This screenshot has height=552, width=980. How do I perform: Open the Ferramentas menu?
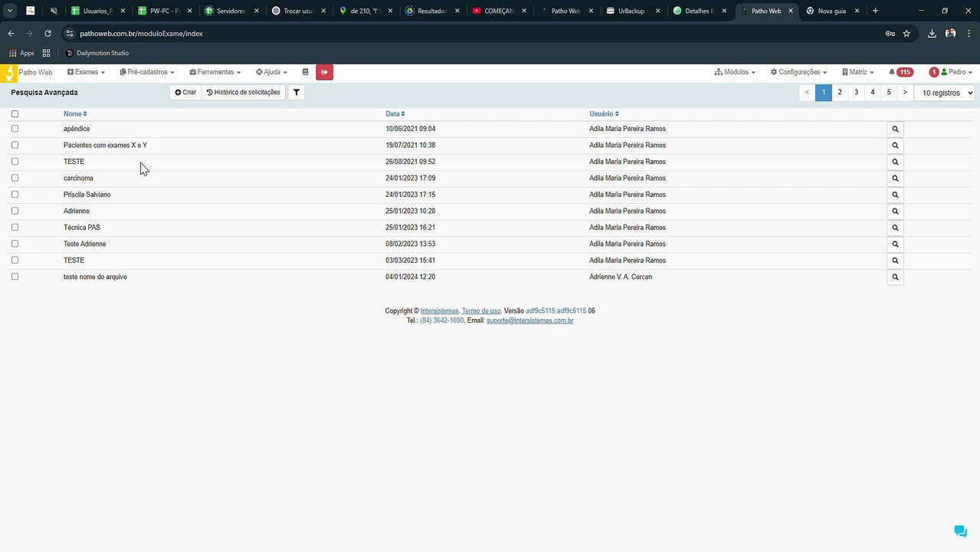pos(215,72)
